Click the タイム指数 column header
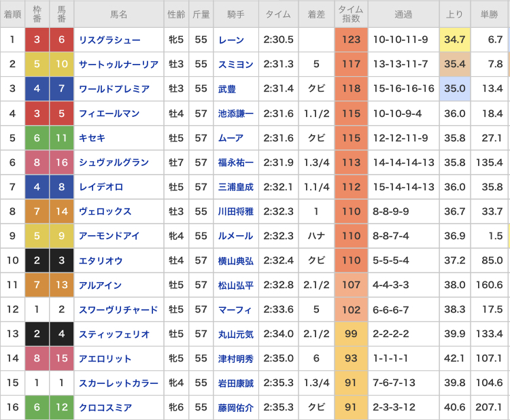 click(x=351, y=14)
